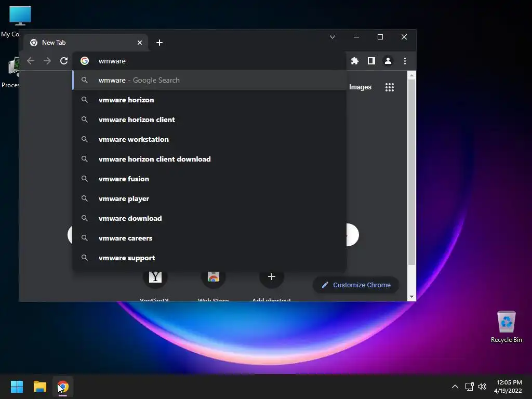This screenshot has height=399, width=532.
Task: Close the New Tab tab
Action: point(139,43)
